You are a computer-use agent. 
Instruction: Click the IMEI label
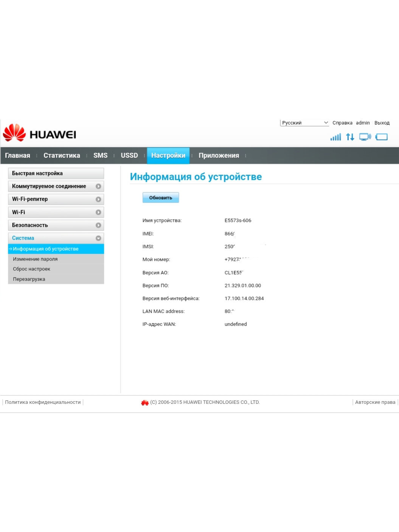[148, 234]
